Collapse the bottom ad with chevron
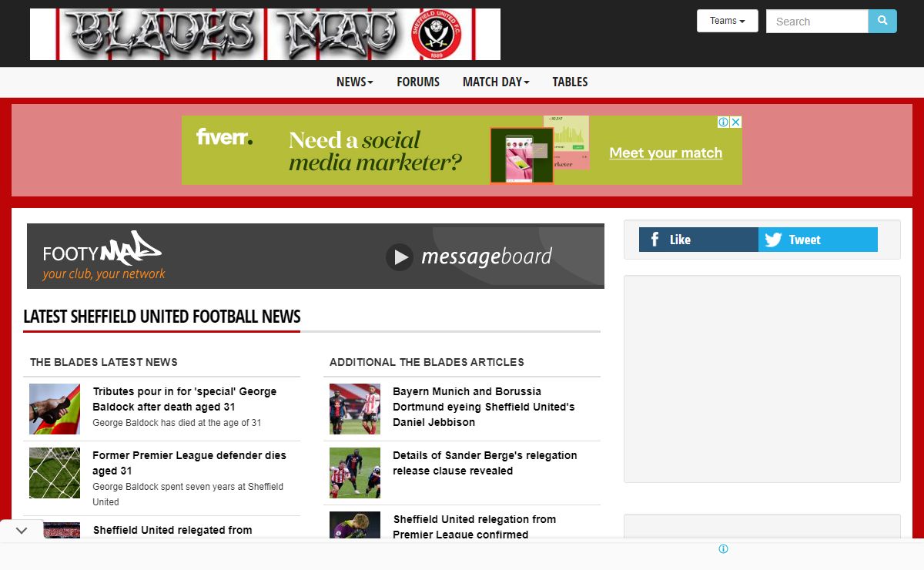Image resolution: width=924 pixels, height=570 pixels. point(22,531)
